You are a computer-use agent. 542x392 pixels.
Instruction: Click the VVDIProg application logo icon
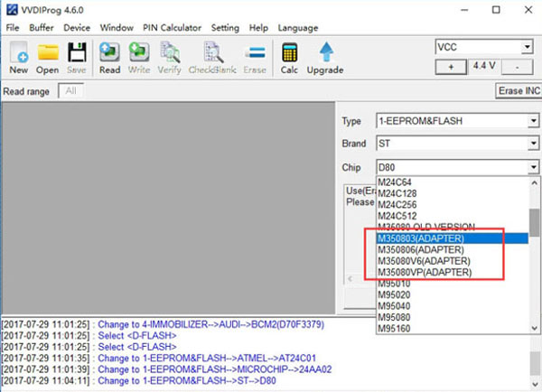point(12,10)
